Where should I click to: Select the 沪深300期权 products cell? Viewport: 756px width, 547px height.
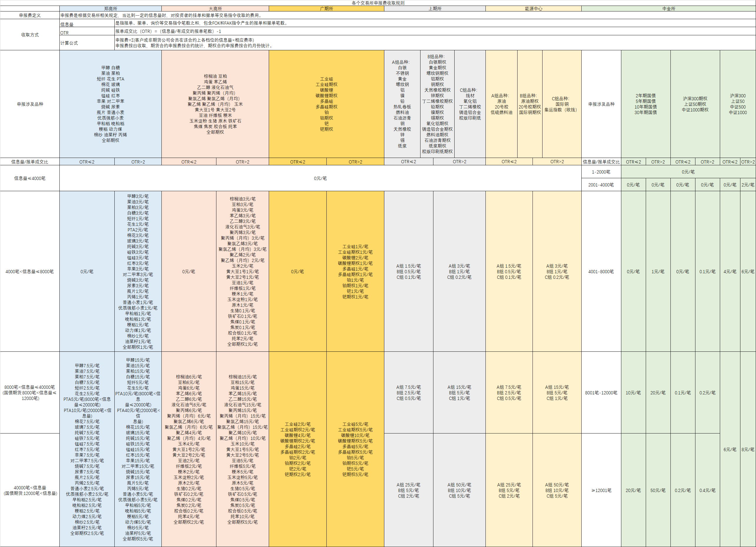[x=695, y=104]
